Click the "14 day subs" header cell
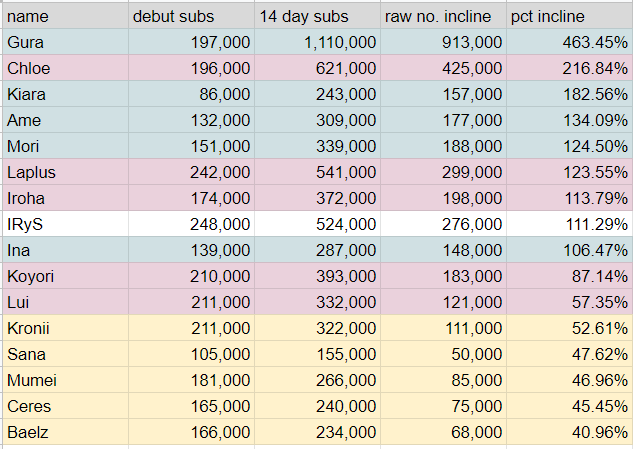Screen dimensions: 633x449 [x=317, y=16]
